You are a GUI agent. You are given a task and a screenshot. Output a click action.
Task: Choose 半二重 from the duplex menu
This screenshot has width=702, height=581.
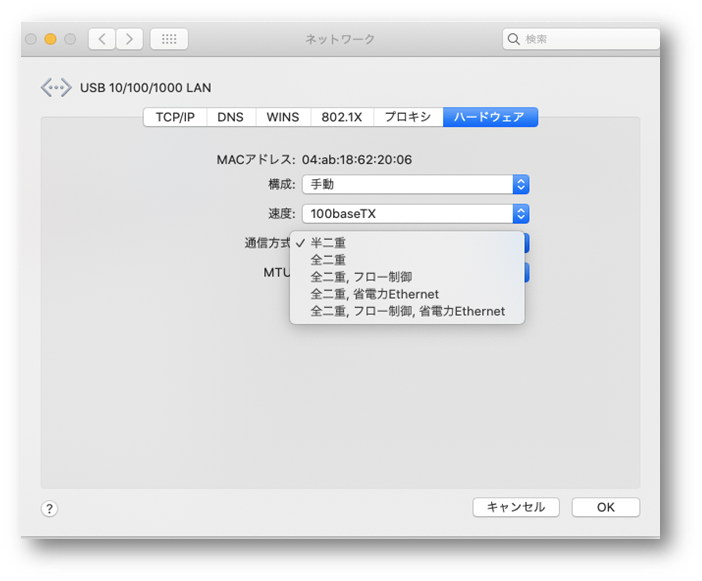click(x=407, y=243)
